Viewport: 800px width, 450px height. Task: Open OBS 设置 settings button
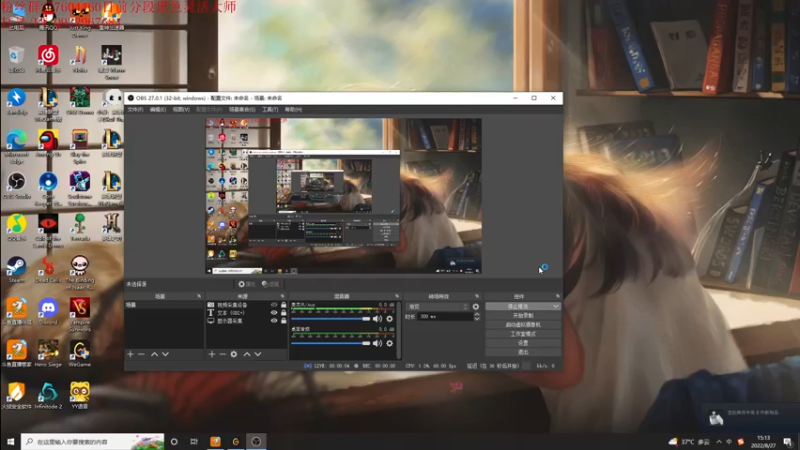523,343
